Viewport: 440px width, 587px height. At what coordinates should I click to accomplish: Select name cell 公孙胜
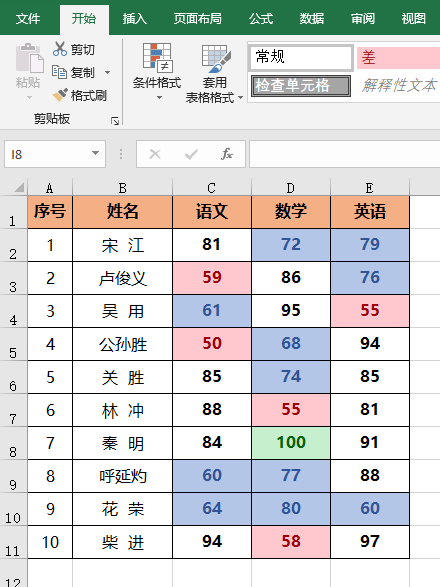pos(122,344)
